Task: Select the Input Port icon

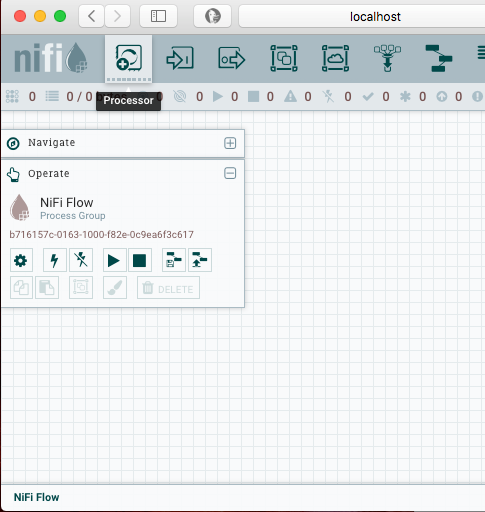Action: (x=180, y=58)
